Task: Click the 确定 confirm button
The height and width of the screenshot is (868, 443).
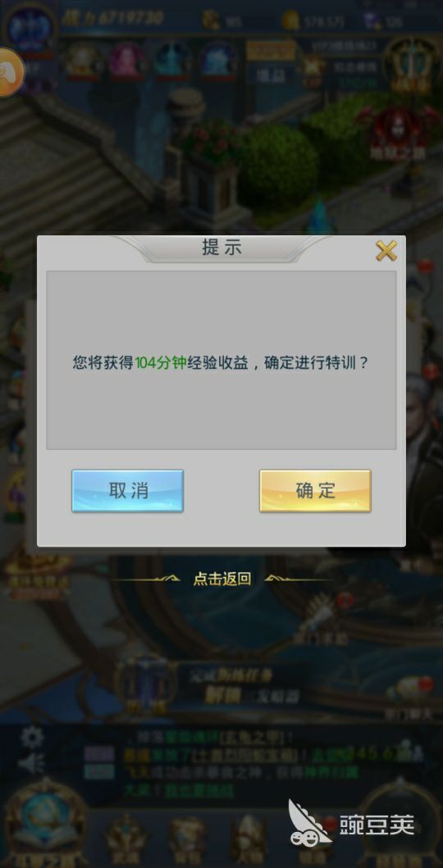Action: coord(315,490)
